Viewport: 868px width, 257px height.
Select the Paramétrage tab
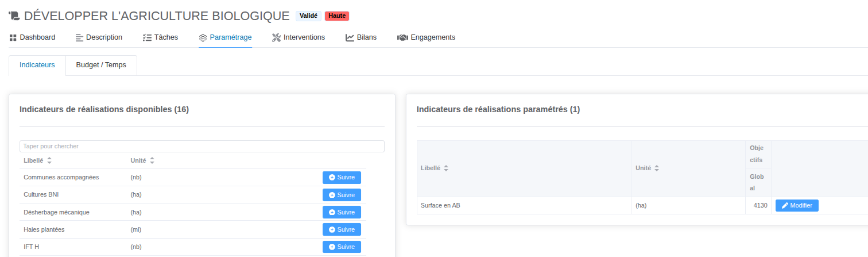(x=225, y=37)
